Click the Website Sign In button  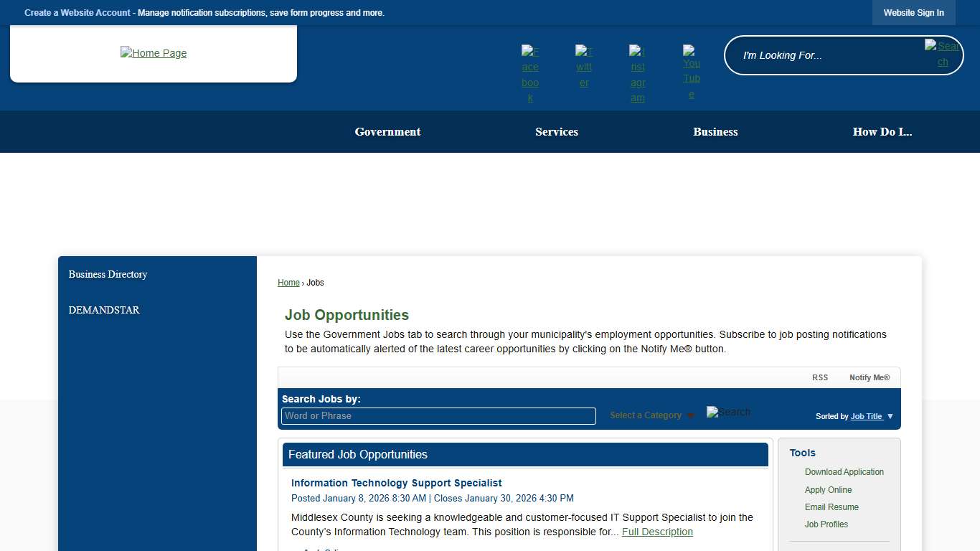tap(913, 12)
